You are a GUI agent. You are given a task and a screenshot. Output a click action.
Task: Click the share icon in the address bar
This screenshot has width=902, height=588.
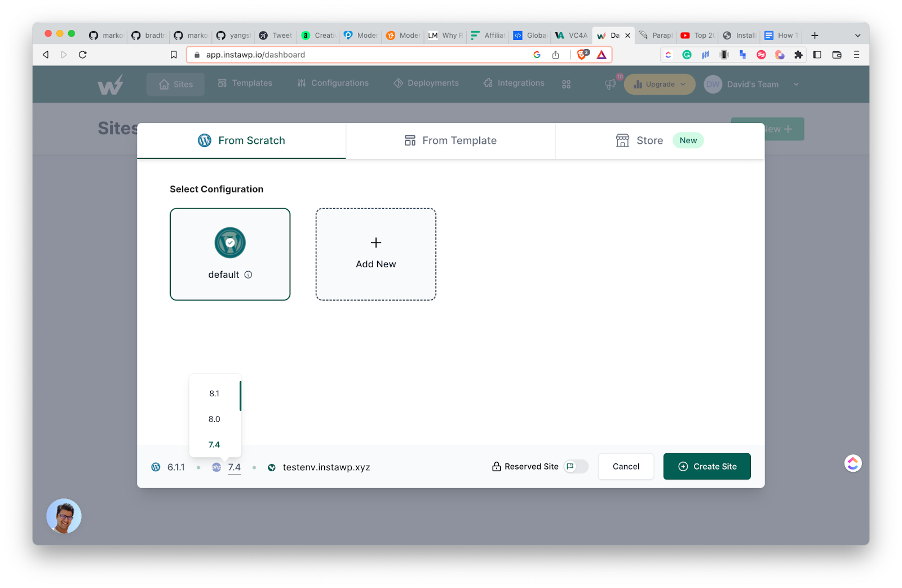click(x=555, y=55)
